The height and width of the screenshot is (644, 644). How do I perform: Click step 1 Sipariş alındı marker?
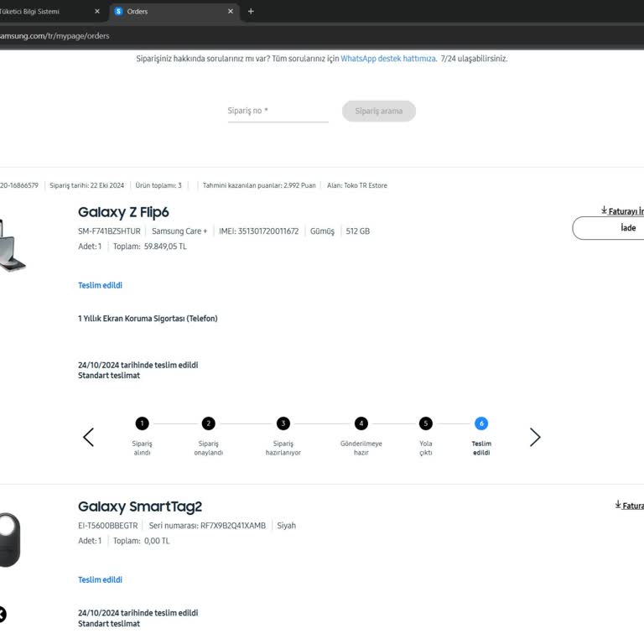pos(142,423)
